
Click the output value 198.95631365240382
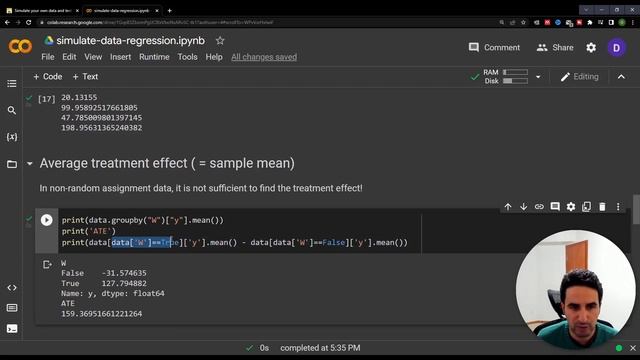[102, 128]
